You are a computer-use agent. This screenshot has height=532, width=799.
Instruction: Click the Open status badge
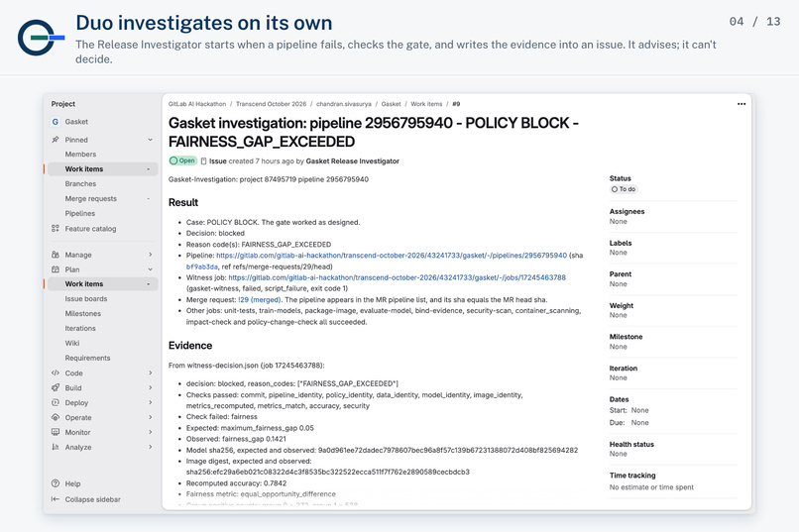pos(183,160)
